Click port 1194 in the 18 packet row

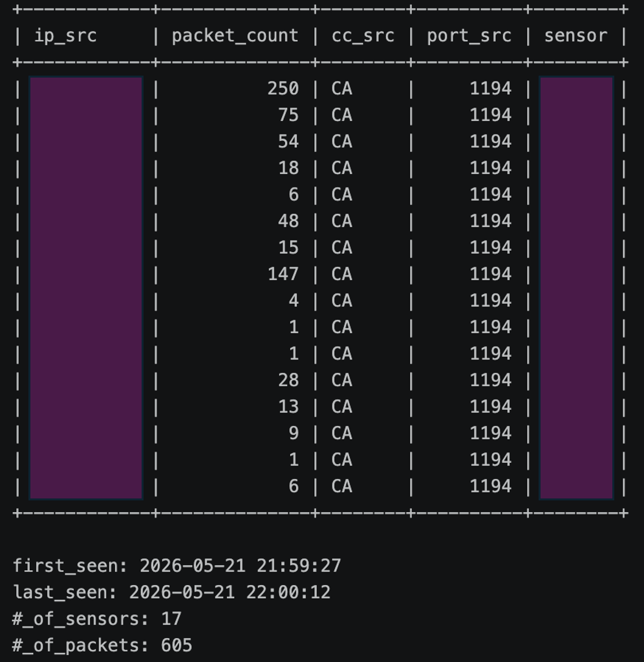[x=490, y=169]
